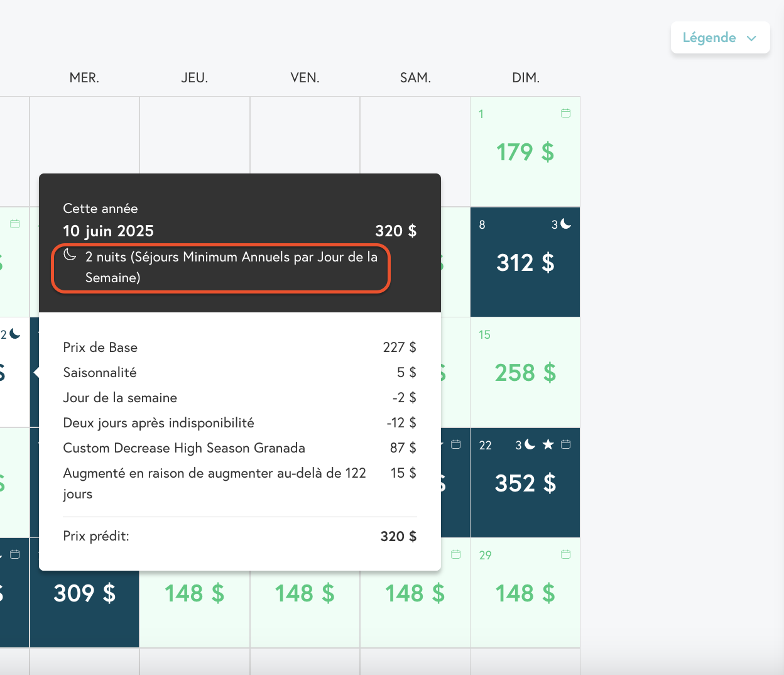Select day 8 priced 312 $
The image size is (784, 675).
click(x=525, y=262)
